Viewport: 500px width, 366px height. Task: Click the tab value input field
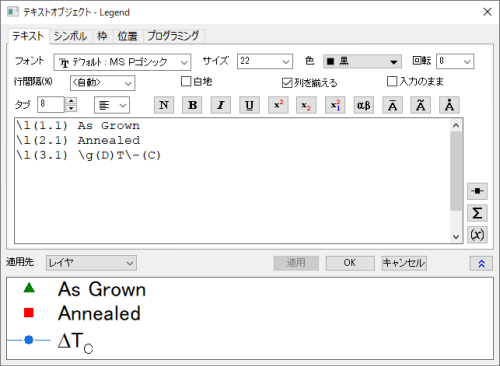(51, 105)
